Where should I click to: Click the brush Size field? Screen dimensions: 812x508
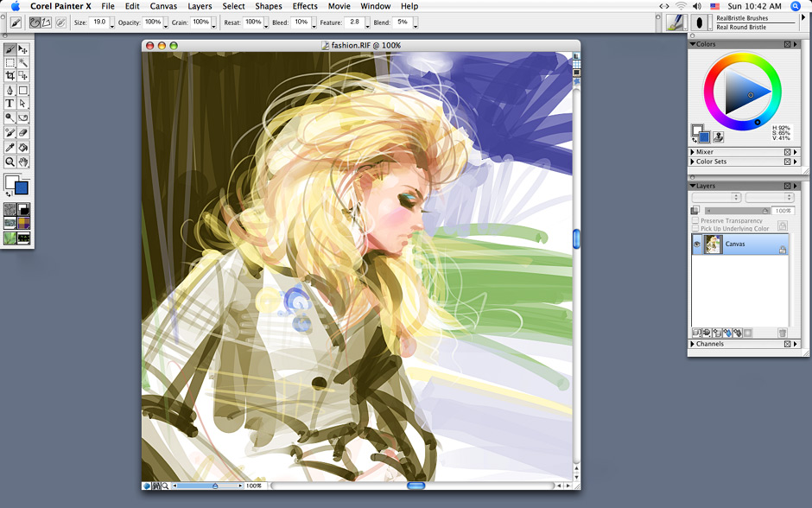point(99,22)
